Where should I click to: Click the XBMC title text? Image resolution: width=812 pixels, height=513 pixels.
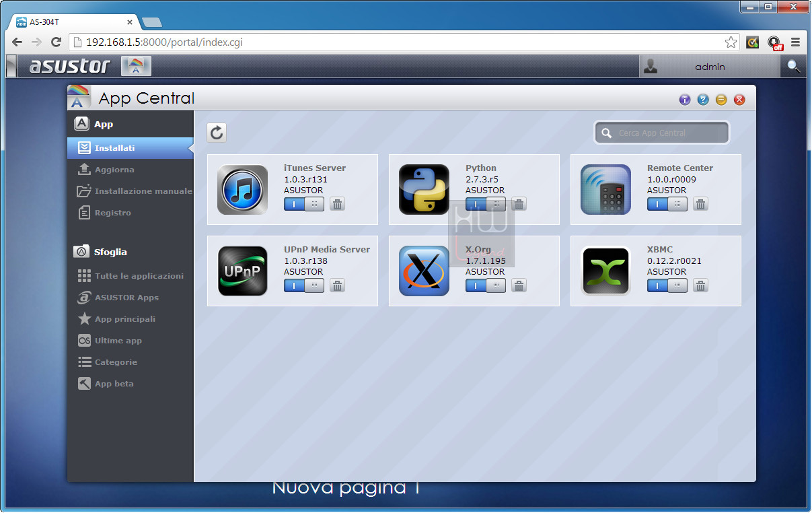660,250
